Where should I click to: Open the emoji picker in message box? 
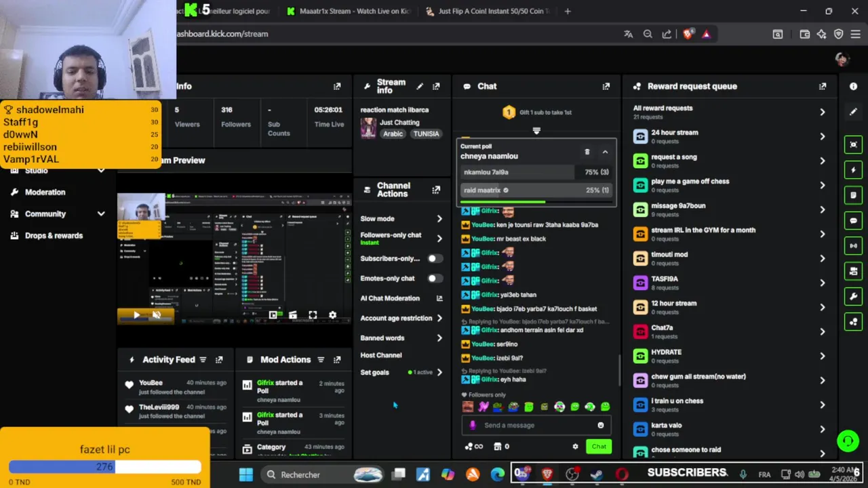pyautogui.click(x=600, y=425)
